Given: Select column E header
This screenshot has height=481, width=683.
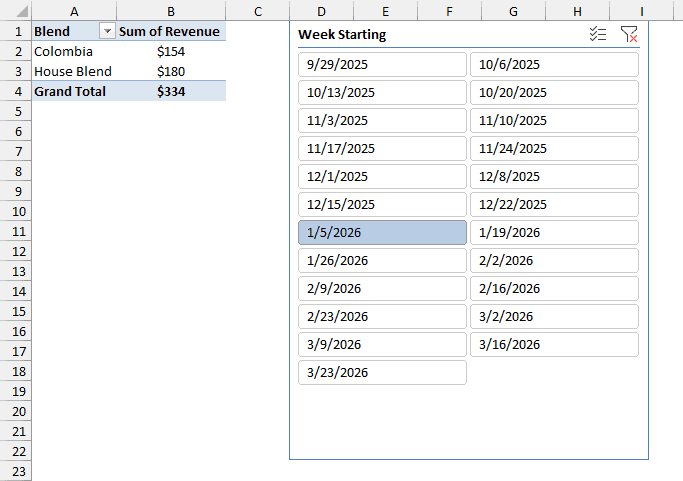Looking at the screenshot, I should tap(385, 10).
